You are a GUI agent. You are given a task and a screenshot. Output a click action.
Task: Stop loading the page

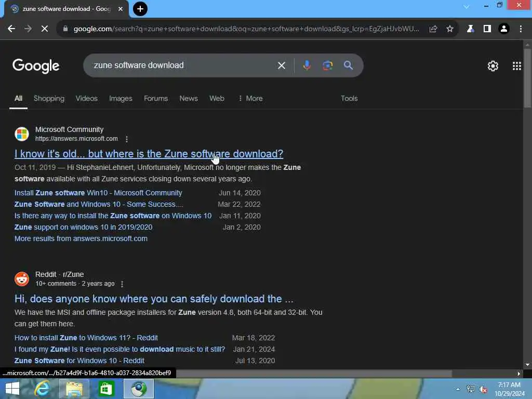point(45,29)
